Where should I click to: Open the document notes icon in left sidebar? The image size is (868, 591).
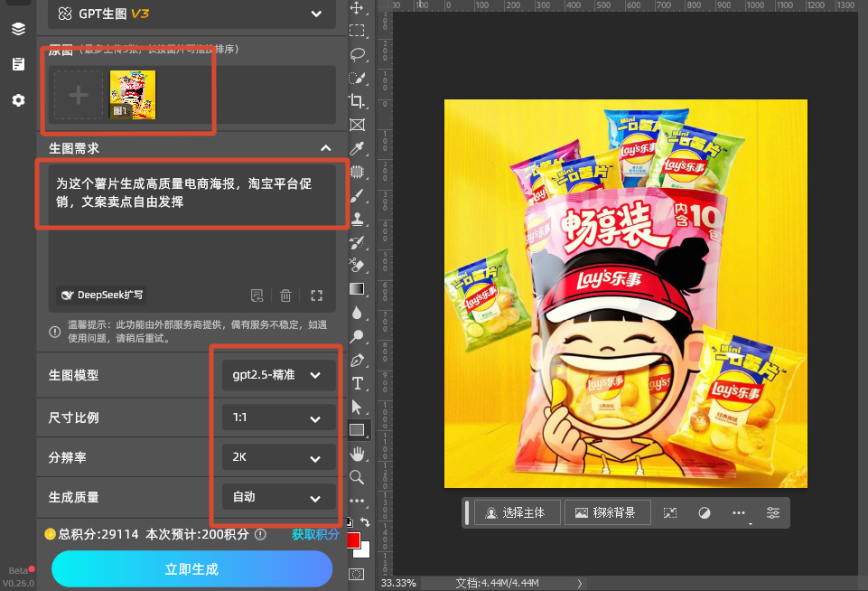(18, 64)
